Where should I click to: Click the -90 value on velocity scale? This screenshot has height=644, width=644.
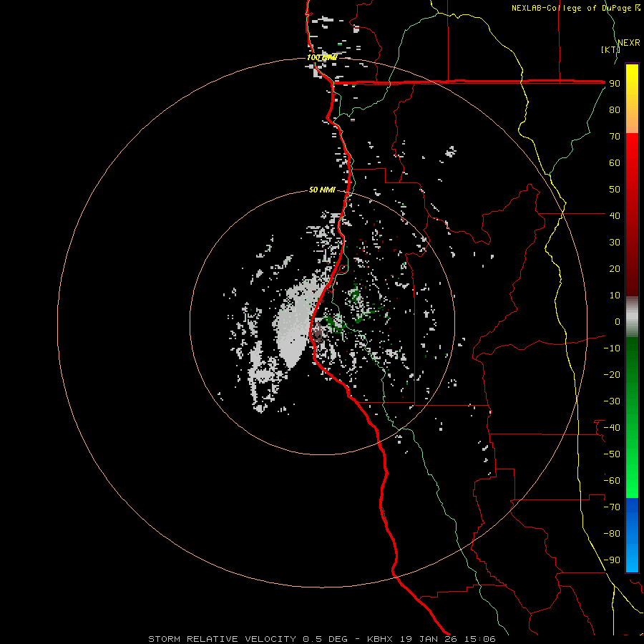tap(612, 560)
